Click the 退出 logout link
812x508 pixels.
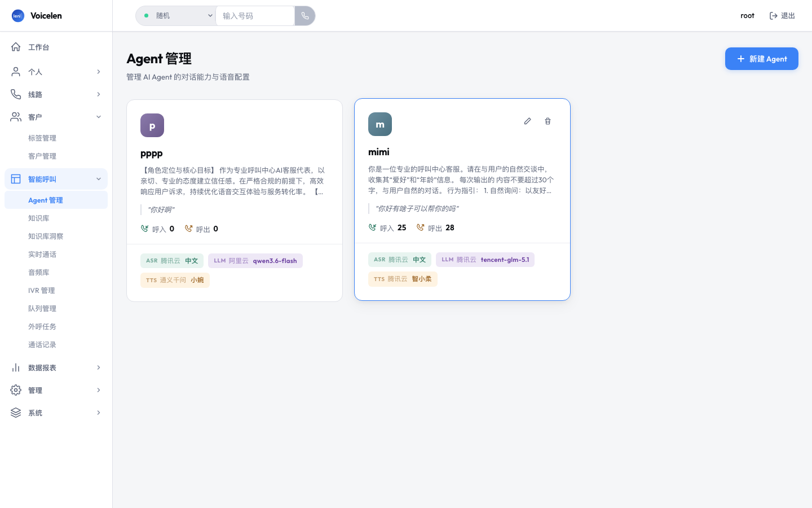point(782,16)
